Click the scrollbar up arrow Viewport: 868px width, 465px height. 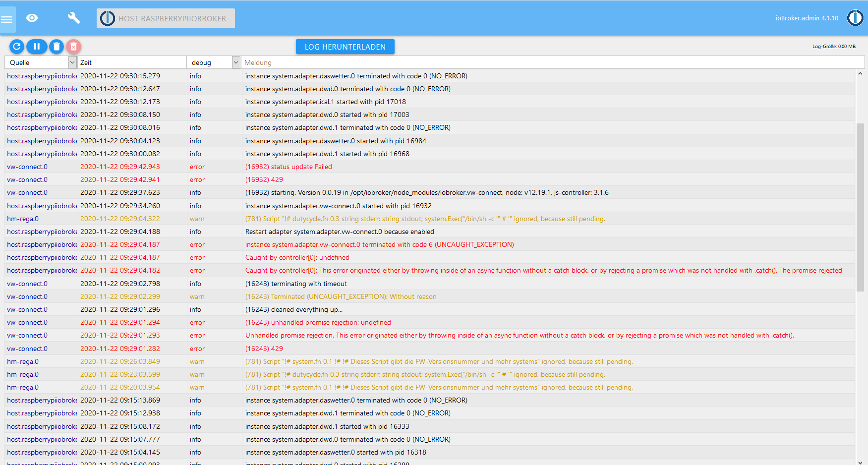860,74
